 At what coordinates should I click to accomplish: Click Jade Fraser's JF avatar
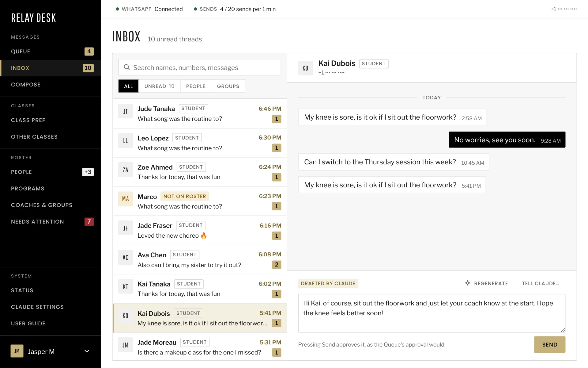tap(126, 228)
